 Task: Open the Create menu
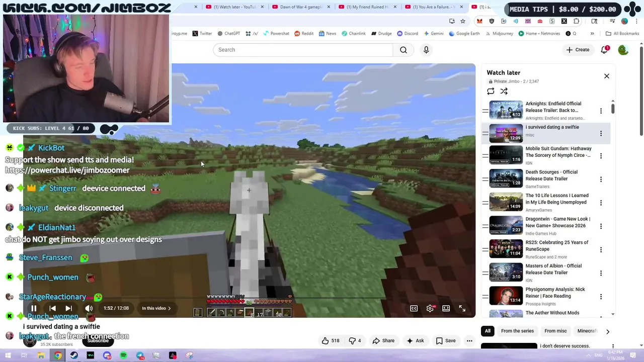tap(578, 50)
